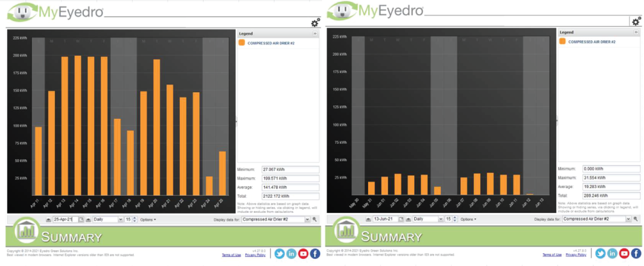644x266 pixels.
Task: Open Facebook link in left window footer
Action: coord(315,254)
